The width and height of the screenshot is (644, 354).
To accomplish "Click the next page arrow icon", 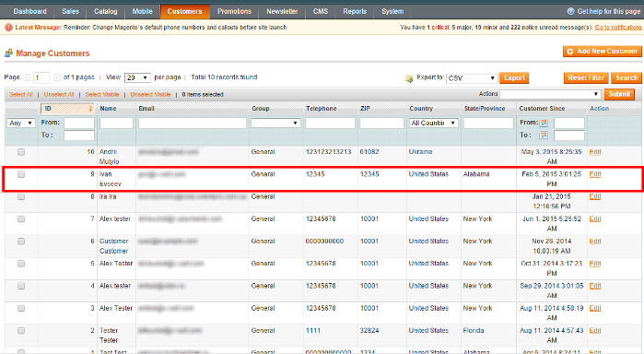I will [57, 77].
